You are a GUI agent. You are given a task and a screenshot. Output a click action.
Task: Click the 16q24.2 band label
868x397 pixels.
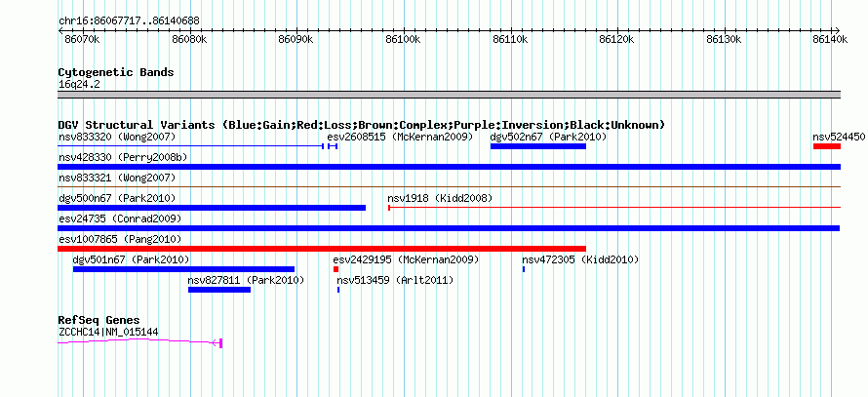79,85
